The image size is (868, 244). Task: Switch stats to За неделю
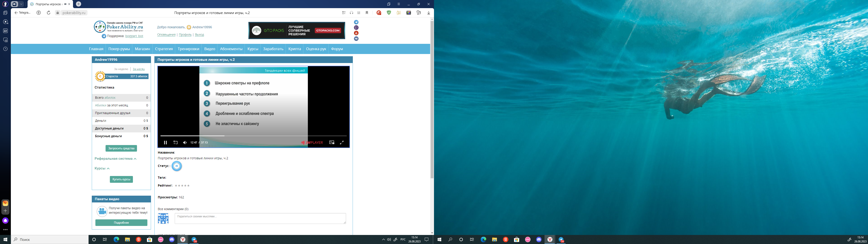tap(121, 69)
